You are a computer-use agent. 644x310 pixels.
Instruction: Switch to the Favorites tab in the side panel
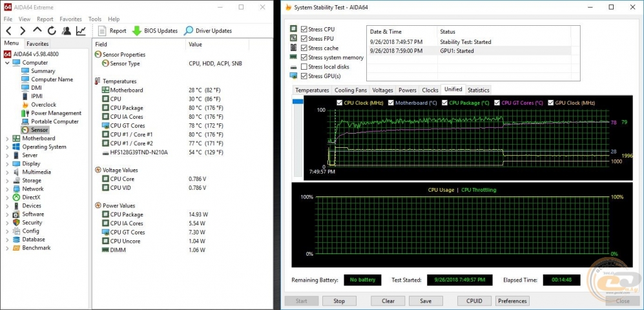coord(37,43)
